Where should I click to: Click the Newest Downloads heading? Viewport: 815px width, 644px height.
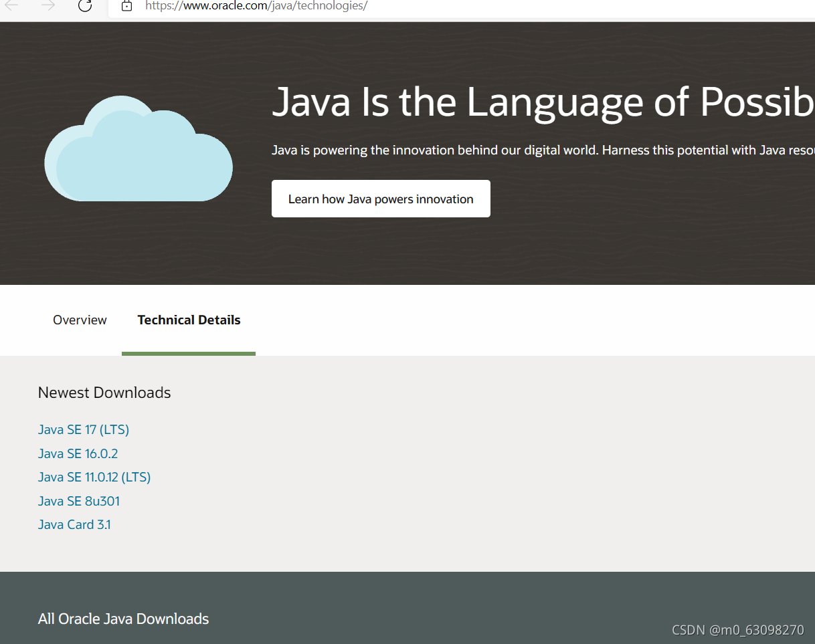(x=104, y=393)
